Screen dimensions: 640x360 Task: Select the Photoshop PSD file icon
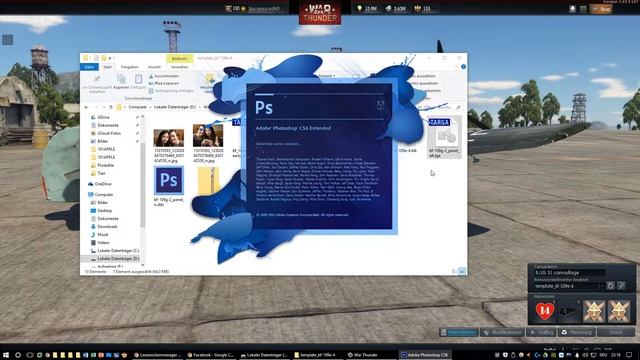click(x=169, y=180)
